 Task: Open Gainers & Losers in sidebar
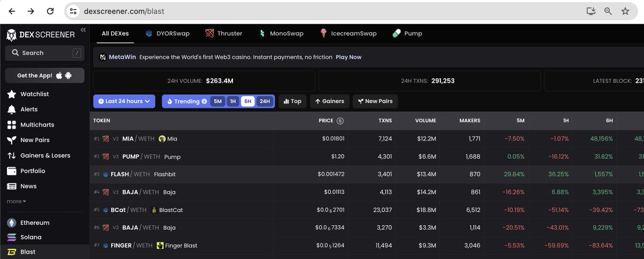[45, 156]
